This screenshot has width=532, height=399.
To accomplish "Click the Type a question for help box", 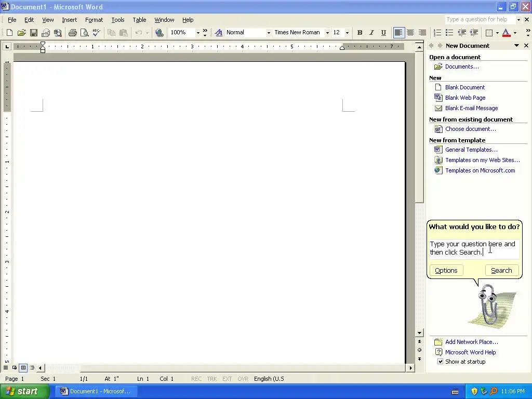I will tap(480, 19).
